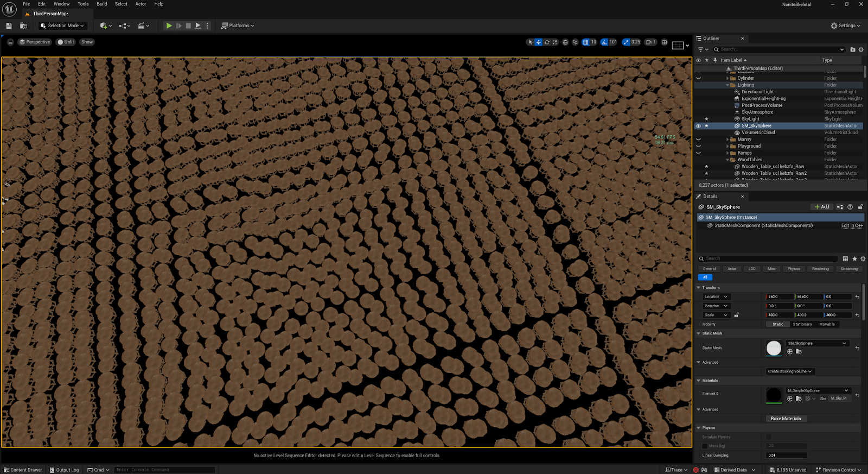
Task: Open the Outliner settings gear icon
Action: tap(861, 49)
